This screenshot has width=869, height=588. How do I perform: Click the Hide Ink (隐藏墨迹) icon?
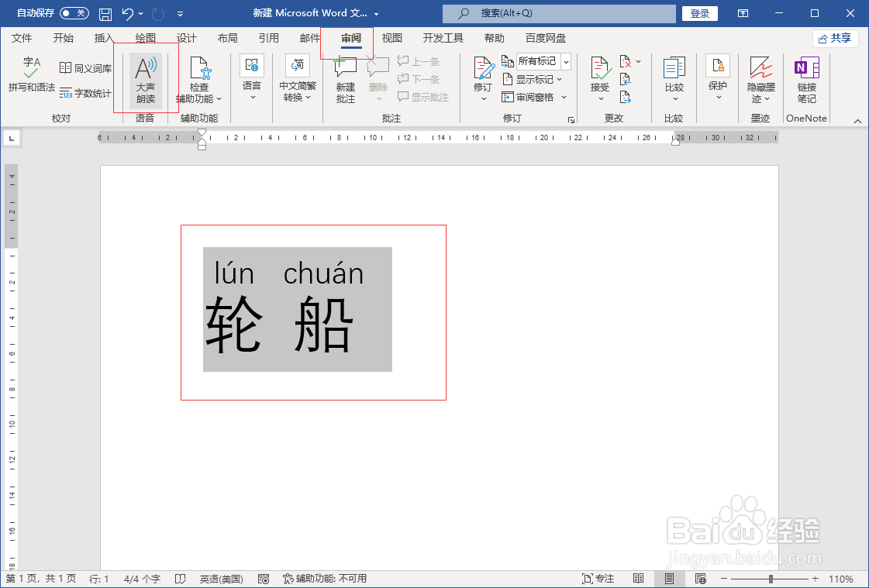tap(760, 67)
